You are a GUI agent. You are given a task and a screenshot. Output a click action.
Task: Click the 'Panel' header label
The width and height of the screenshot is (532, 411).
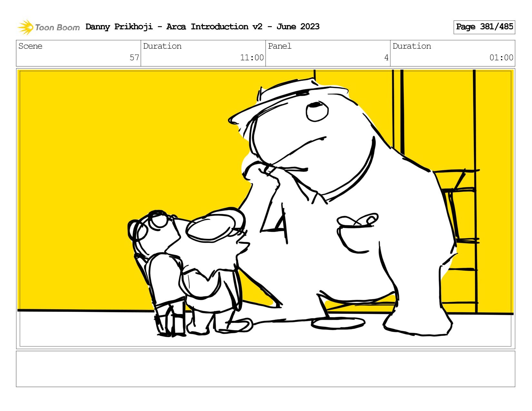(280, 46)
